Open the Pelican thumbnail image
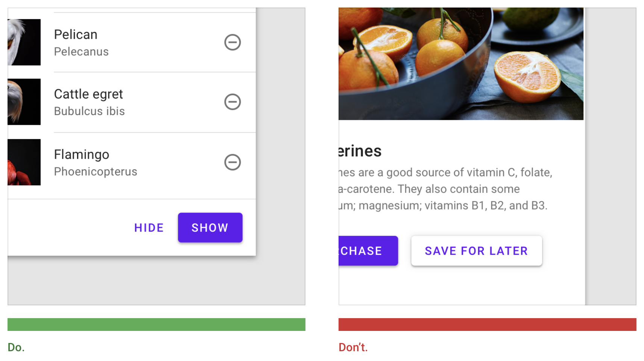The image size is (644, 361). (x=24, y=42)
